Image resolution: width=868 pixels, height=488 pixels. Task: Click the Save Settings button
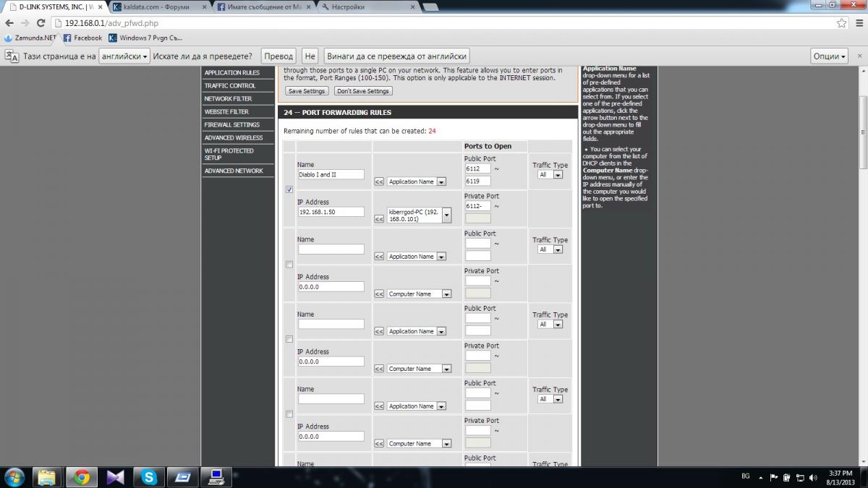click(x=307, y=91)
